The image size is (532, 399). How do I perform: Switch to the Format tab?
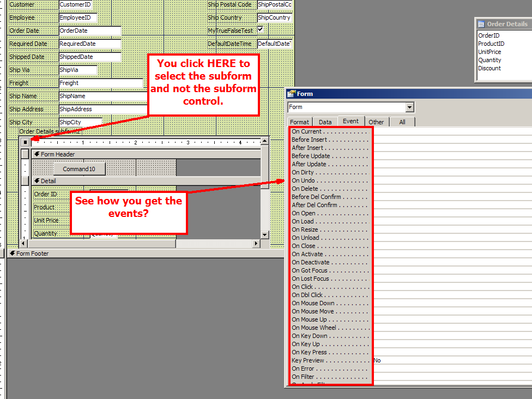tap(299, 122)
